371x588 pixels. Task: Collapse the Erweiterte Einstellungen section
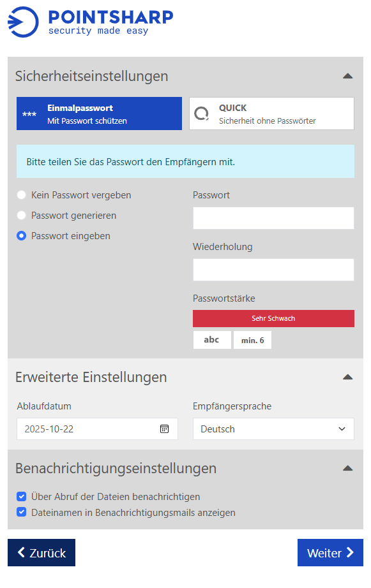point(347,377)
